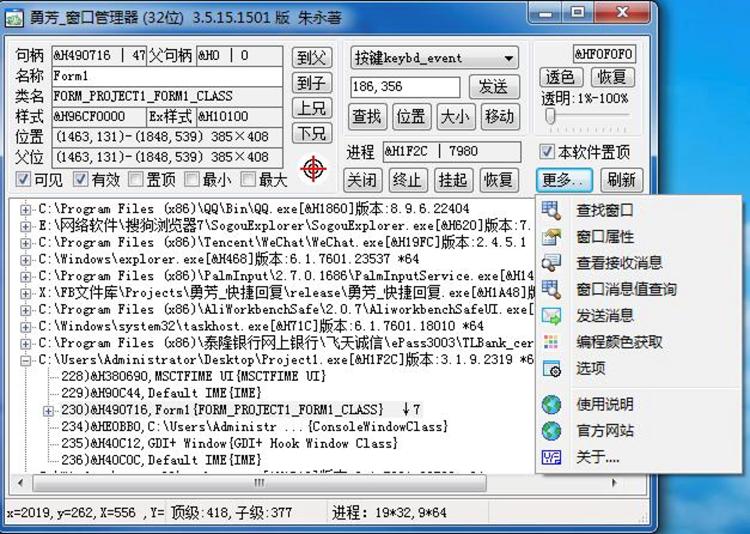This screenshot has width=750, height=534.
Task: Click the 刷新 button
Action: point(622,180)
